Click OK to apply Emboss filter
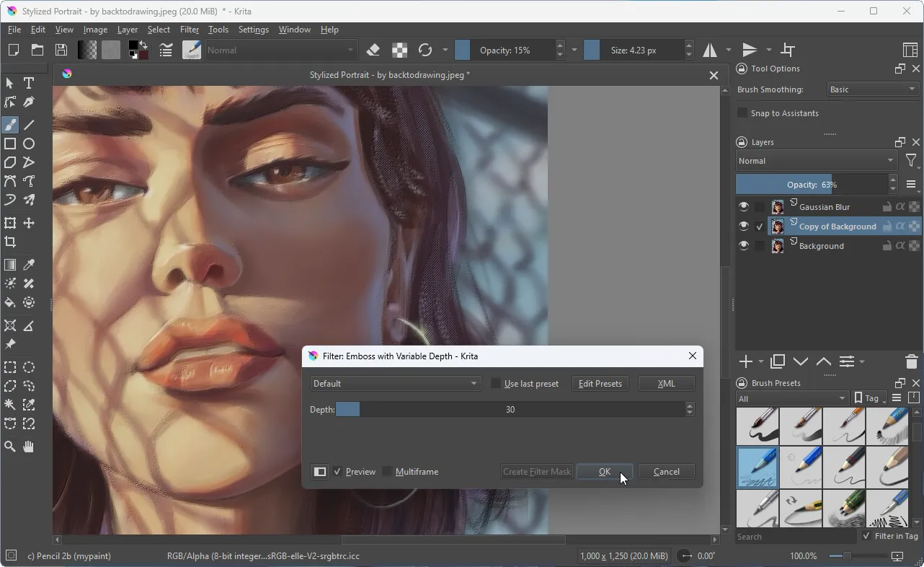 click(x=604, y=471)
